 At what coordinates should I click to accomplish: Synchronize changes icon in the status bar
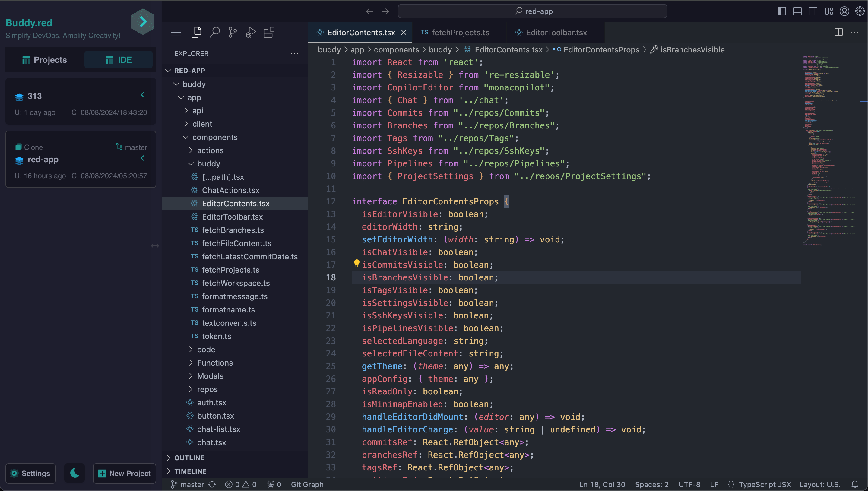point(212,484)
